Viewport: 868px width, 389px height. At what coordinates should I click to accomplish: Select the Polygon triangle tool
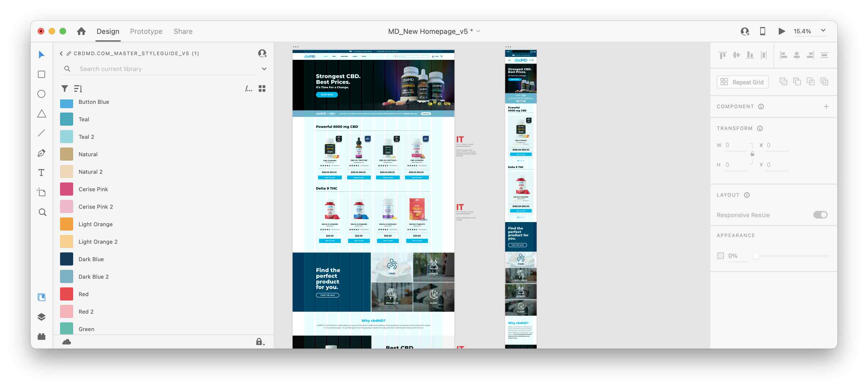[41, 114]
